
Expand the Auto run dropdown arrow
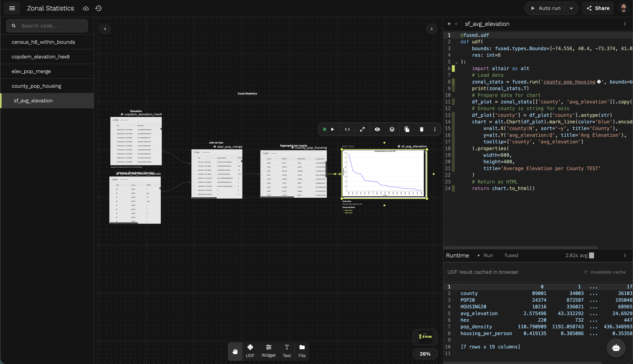point(571,8)
